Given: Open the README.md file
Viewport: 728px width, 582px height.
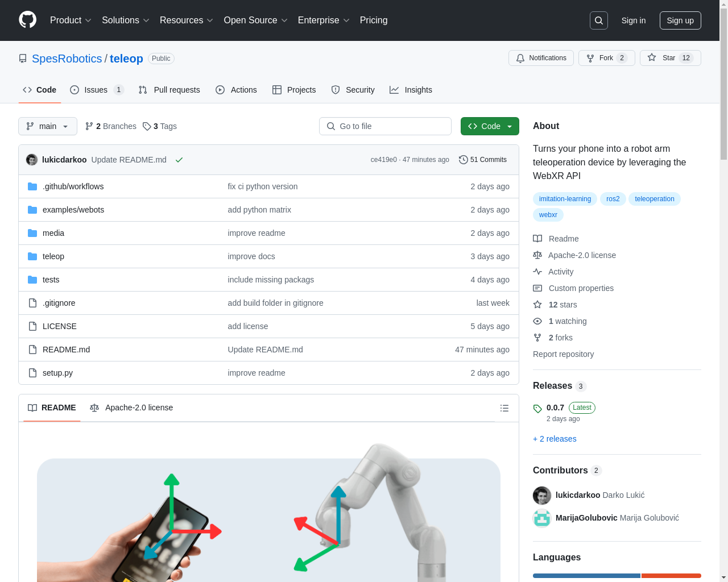Looking at the screenshot, I should point(66,350).
